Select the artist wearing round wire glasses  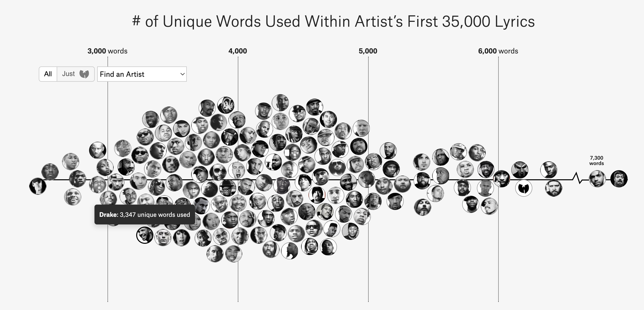(122, 148)
